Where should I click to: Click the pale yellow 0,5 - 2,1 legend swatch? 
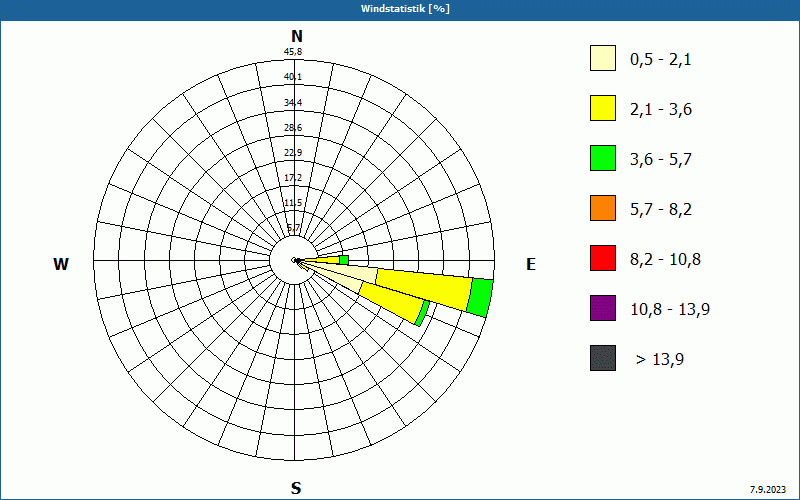pyautogui.click(x=603, y=58)
